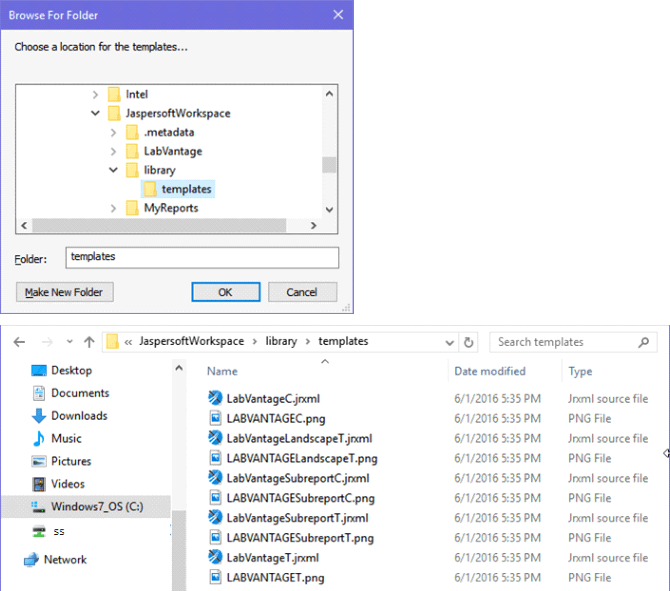This screenshot has width=670, height=591.
Task: Collapse the library folder node
Action: coord(113,170)
